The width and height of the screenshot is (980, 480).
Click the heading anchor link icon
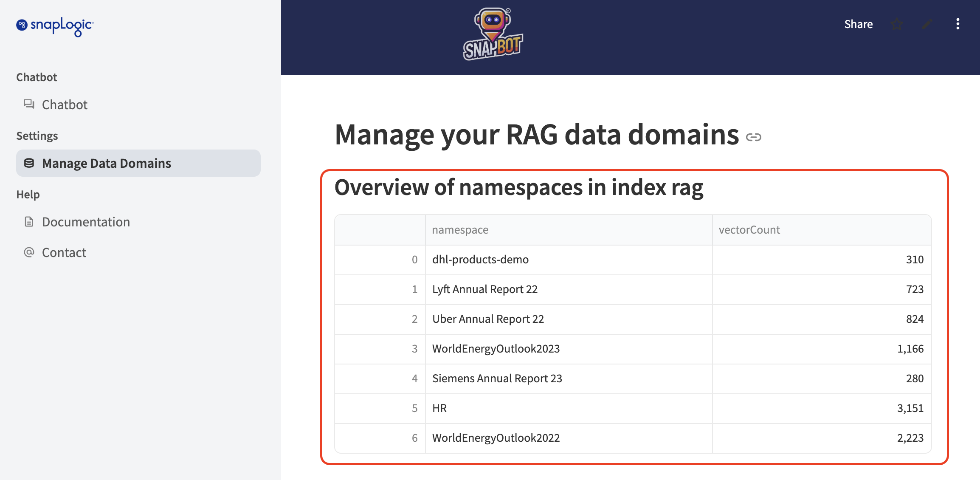click(x=754, y=137)
